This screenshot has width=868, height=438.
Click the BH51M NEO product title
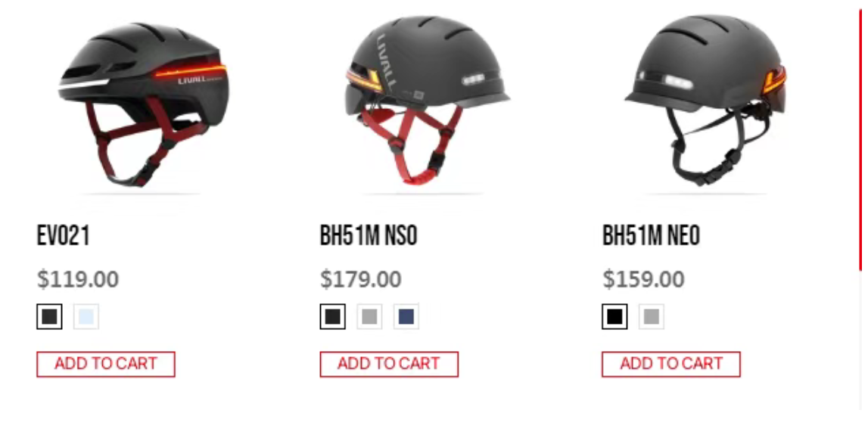(x=651, y=235)
